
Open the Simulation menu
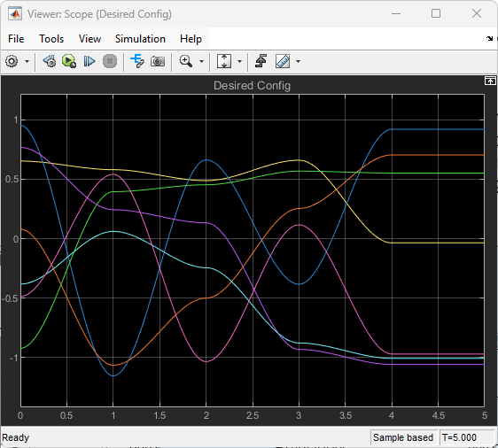(x=140, y=39)
